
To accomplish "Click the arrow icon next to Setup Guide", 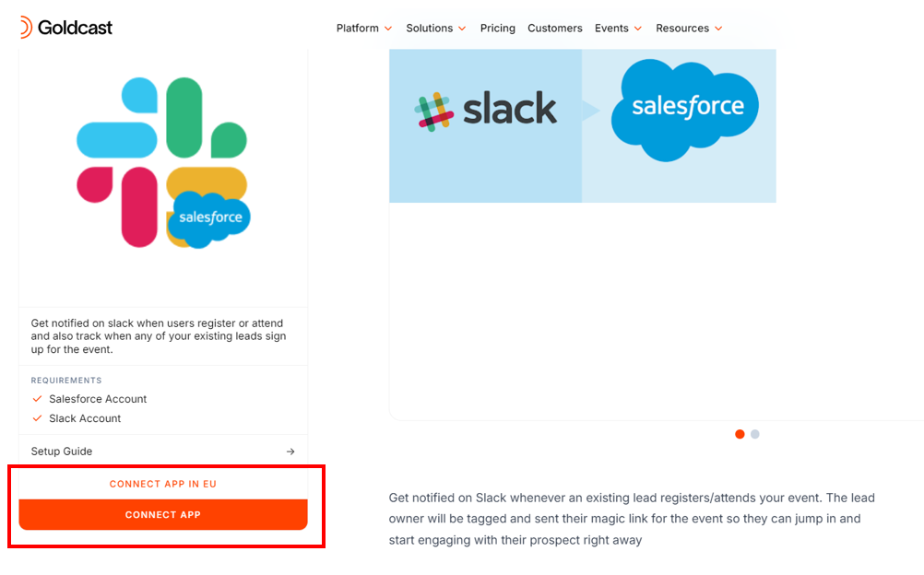I will 290,452.
